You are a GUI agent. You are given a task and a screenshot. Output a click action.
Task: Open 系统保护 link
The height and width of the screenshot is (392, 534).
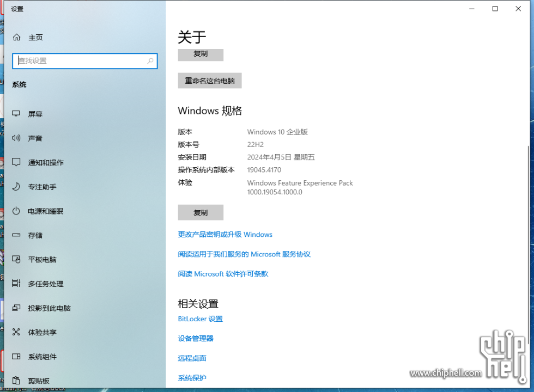[192, 378]
